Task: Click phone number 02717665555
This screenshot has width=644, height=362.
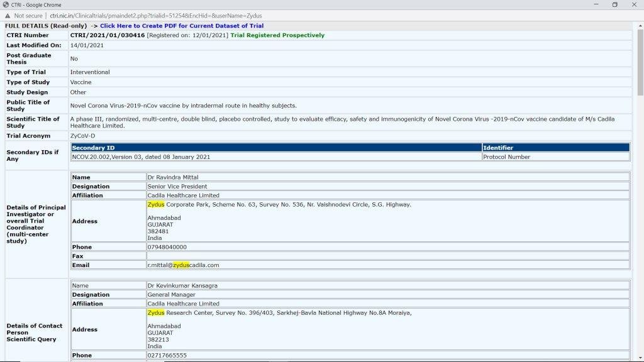Action: coord(167,356)
